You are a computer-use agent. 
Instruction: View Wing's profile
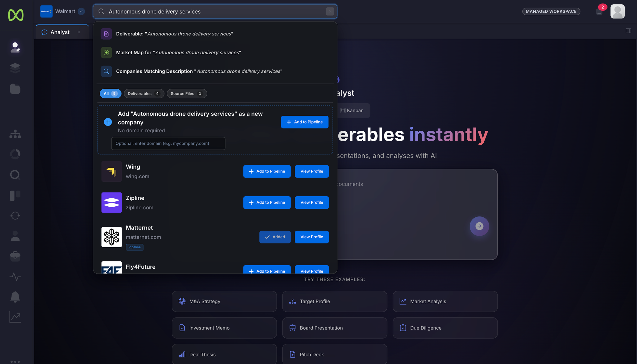click(312, 172)
